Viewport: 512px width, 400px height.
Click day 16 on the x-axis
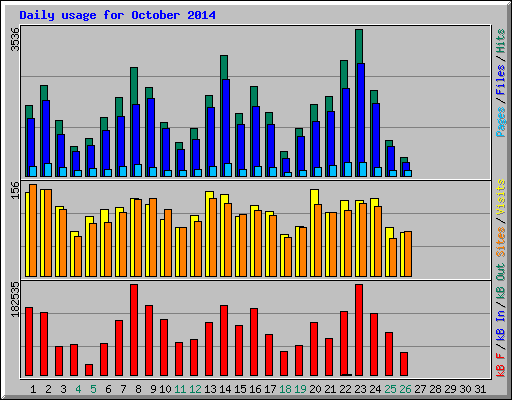(255, 389)
